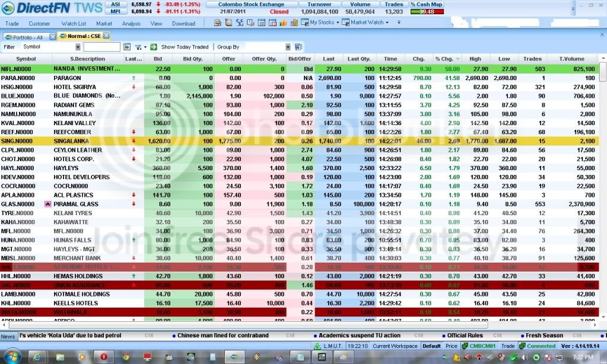Click the % Cash Map indicator bar
The image size is (607, 364).
pos(427,12)
